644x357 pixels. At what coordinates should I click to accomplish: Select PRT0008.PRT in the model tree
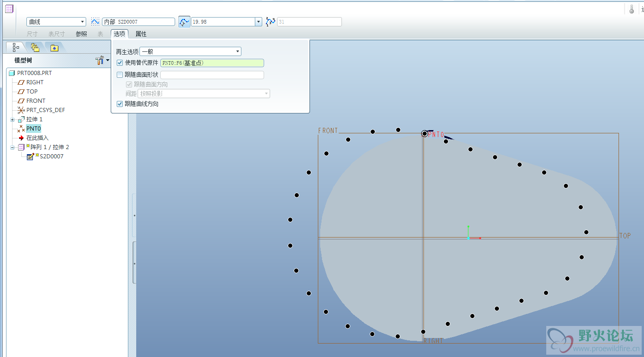pyautogui.click(x=34, y=73)
